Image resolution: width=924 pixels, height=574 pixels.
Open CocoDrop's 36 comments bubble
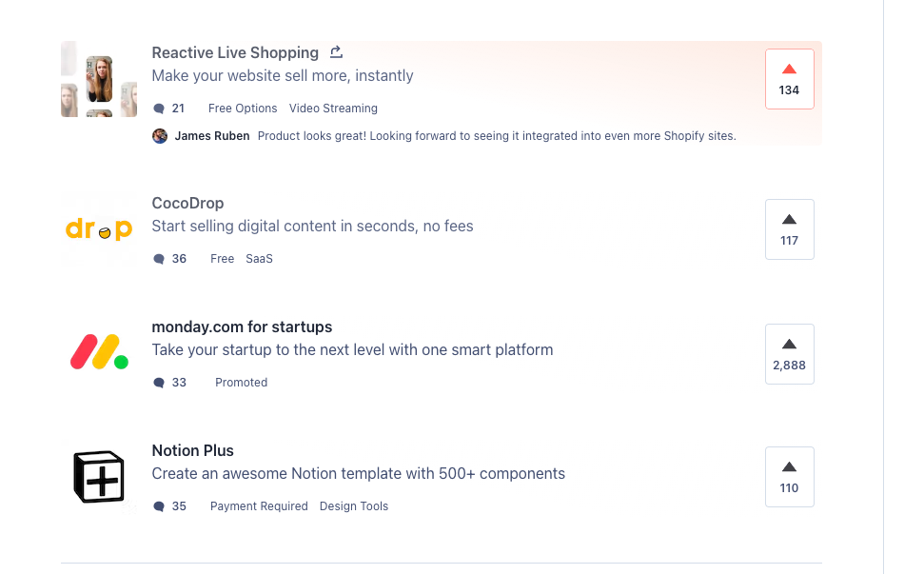[159, 259]
